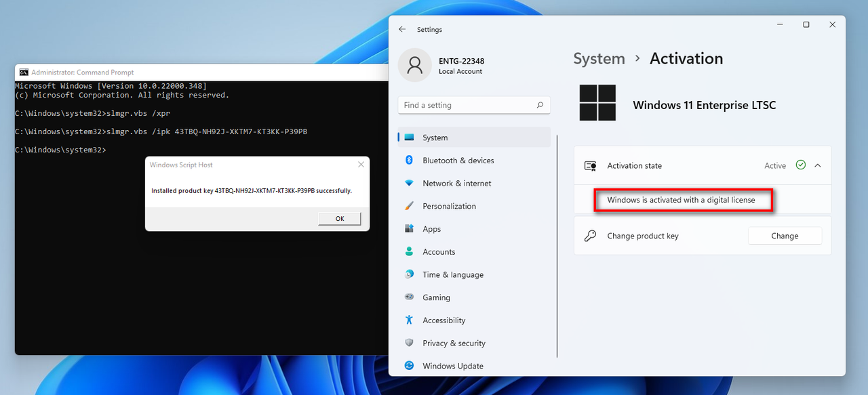Click ENTG-22348 account name

(x=461, y=61)
